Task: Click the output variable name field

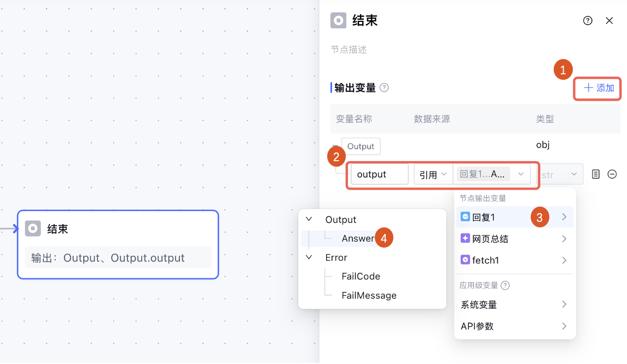Action: point(379,174)
